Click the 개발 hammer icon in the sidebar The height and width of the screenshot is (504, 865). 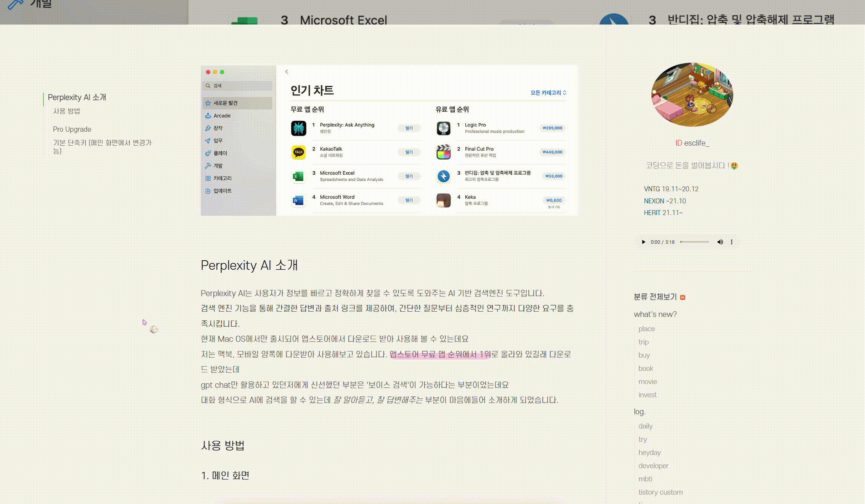point(208,166)
